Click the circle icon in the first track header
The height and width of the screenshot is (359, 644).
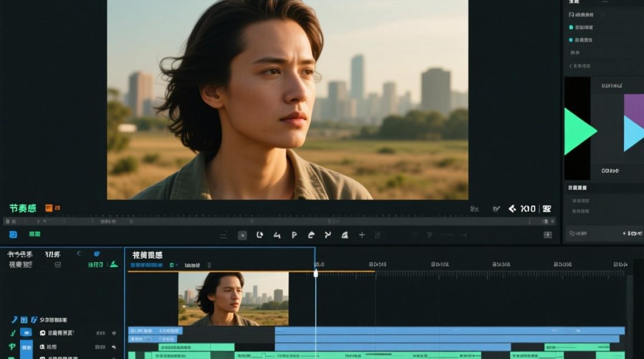(x=43, y=333)
